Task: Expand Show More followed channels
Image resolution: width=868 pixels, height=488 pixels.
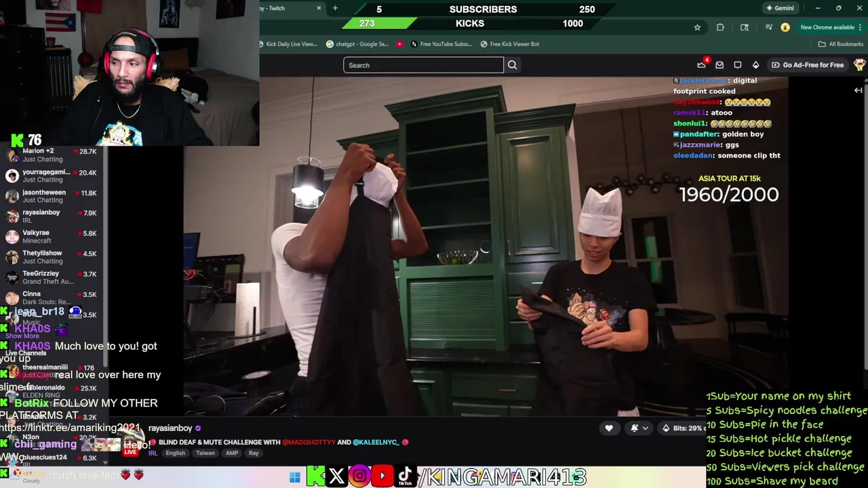Action: pyautogui.click(x=22, y=336)
